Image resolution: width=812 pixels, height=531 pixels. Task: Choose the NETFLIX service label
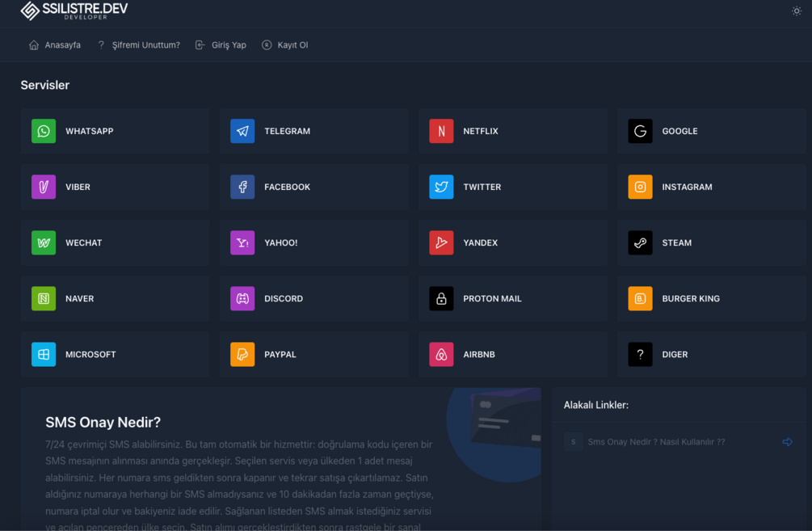pyautogui.click(x=481, y=132)
